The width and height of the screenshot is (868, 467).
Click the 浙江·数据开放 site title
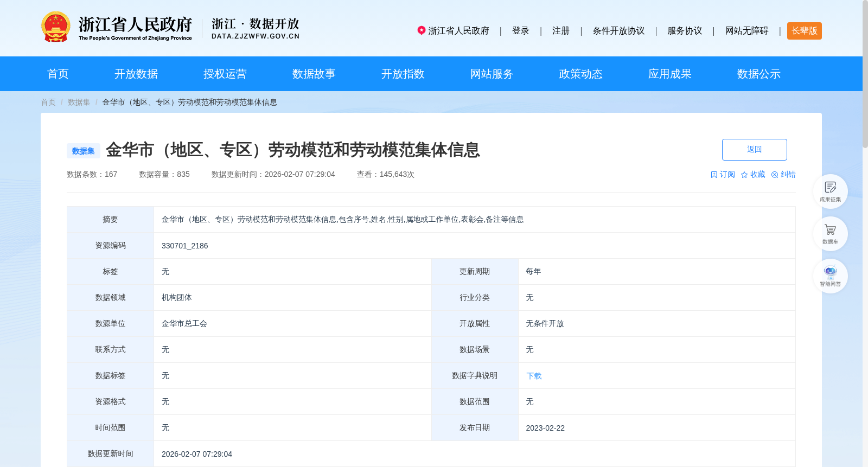point(256,28)
